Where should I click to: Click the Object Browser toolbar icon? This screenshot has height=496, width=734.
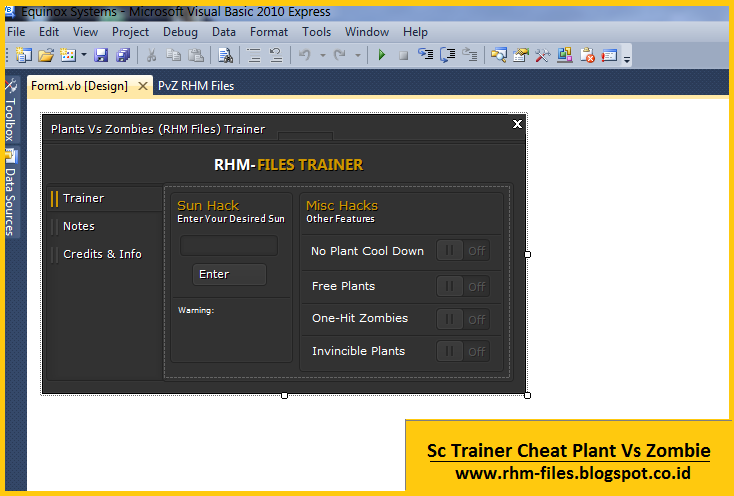tap(565, 55)
